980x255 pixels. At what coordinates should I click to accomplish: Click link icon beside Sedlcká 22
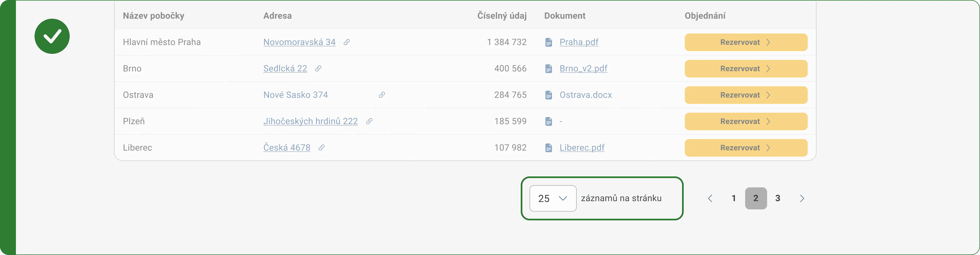(318, 69)
